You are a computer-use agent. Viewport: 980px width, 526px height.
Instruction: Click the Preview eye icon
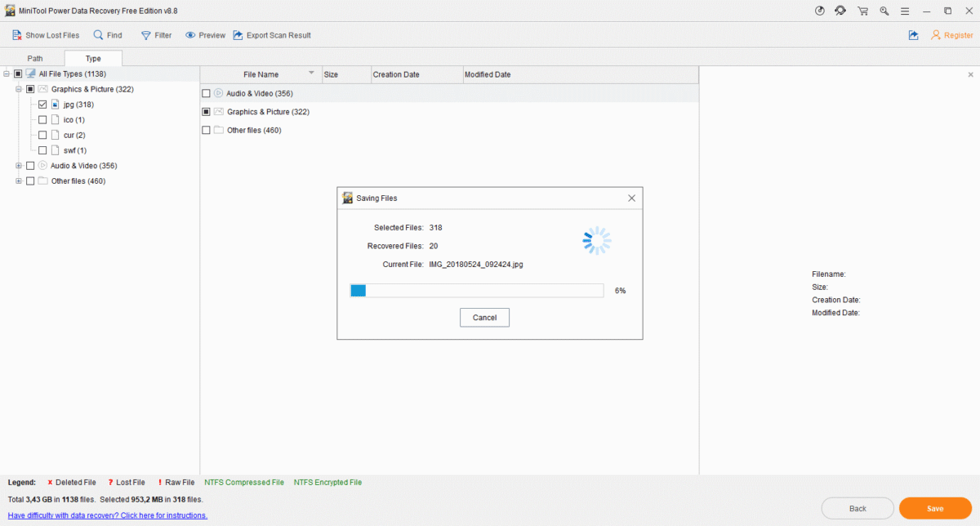point(190,35)
